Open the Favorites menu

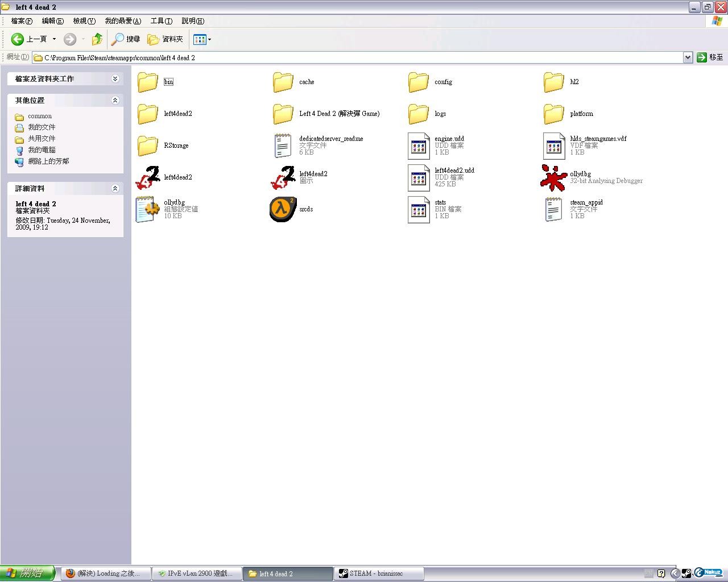click(122, 21)
